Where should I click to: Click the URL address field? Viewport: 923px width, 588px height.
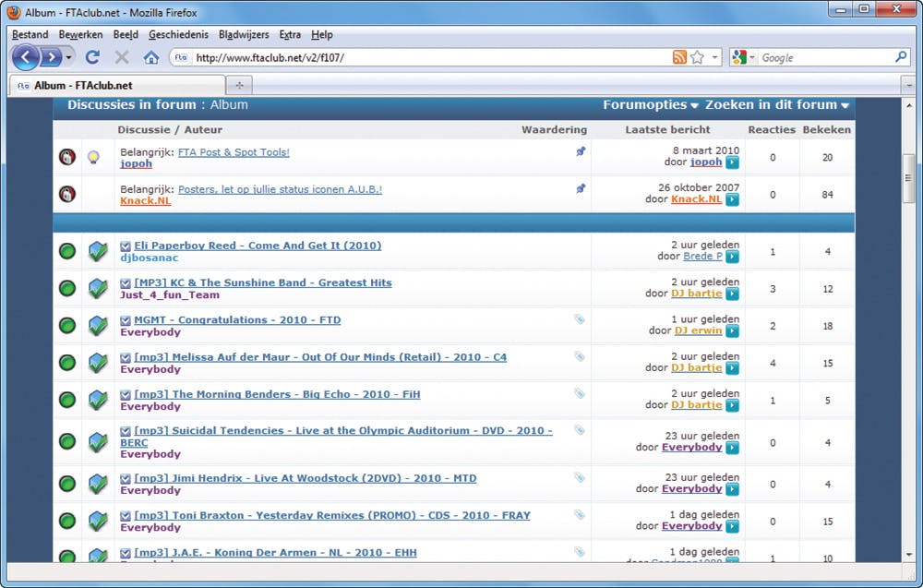click(x=431, y=57)
